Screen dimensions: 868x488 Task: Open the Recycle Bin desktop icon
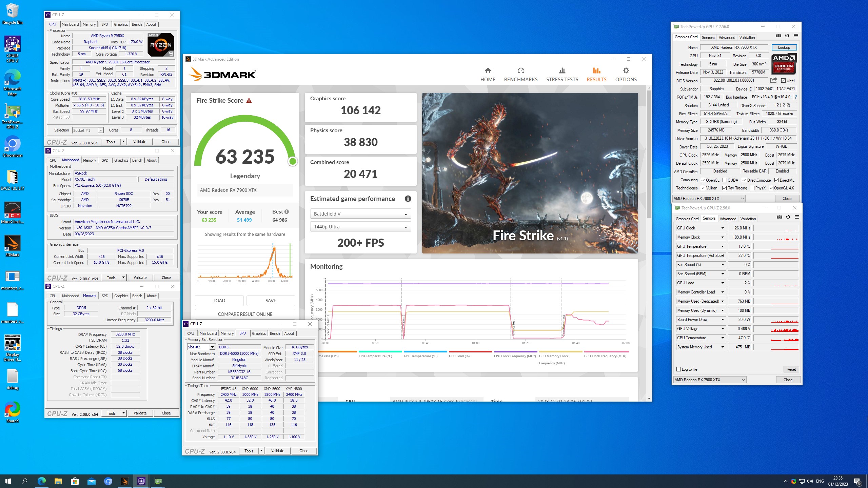click(13, 14)
